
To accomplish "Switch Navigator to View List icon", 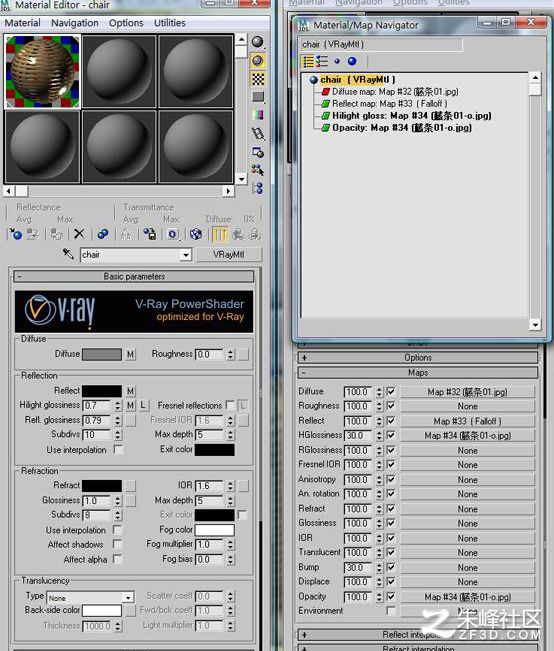I will (x=309, y=61).
